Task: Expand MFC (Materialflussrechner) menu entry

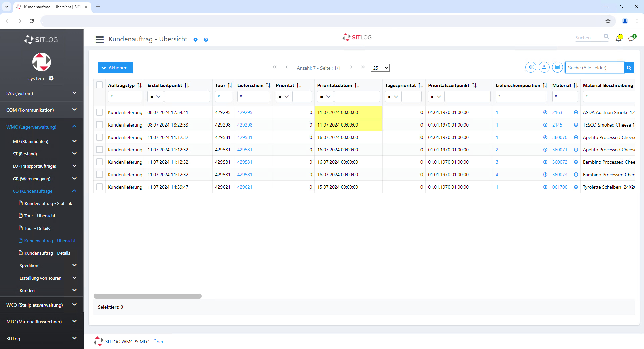Action: pos(42,322)
